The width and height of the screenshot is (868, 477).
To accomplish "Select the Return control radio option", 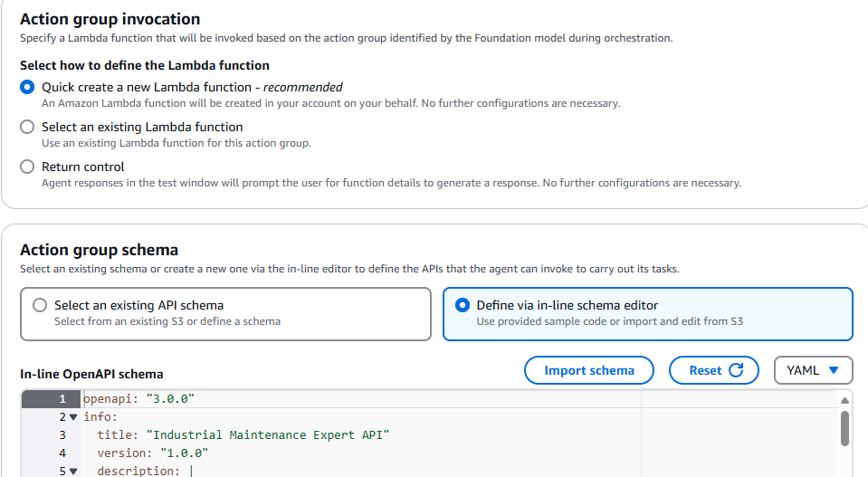I will coord(27,167).
